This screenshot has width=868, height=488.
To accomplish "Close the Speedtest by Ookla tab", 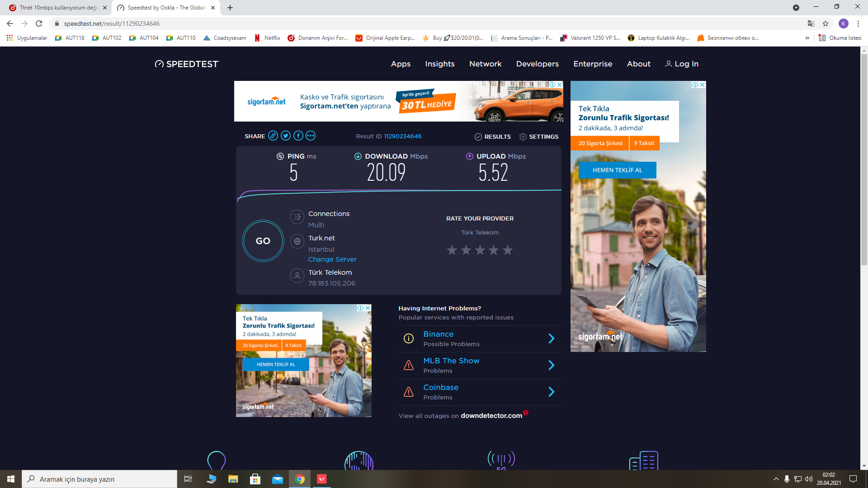I will pos(213,8).
